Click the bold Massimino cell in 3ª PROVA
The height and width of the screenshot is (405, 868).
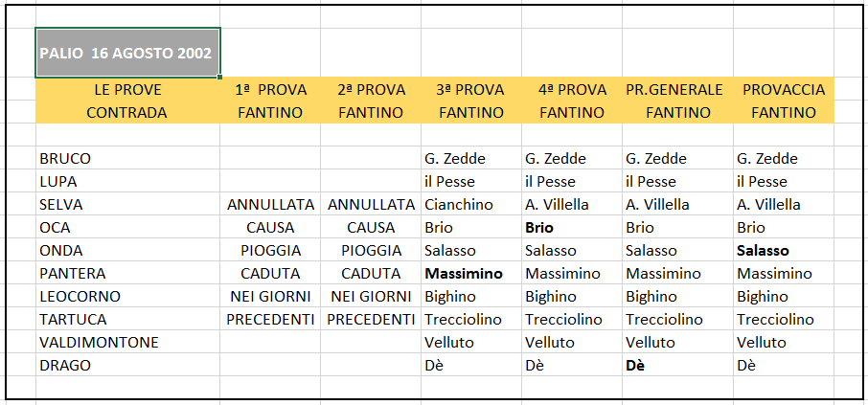coord(471,273)
